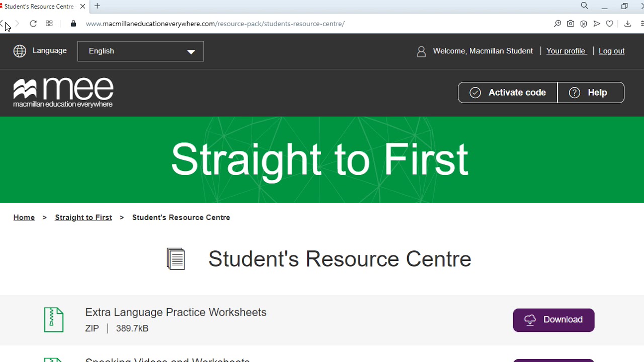
Task: Click the bookmark heart icon
Action: pyautogui.click(x=610, y=24)
